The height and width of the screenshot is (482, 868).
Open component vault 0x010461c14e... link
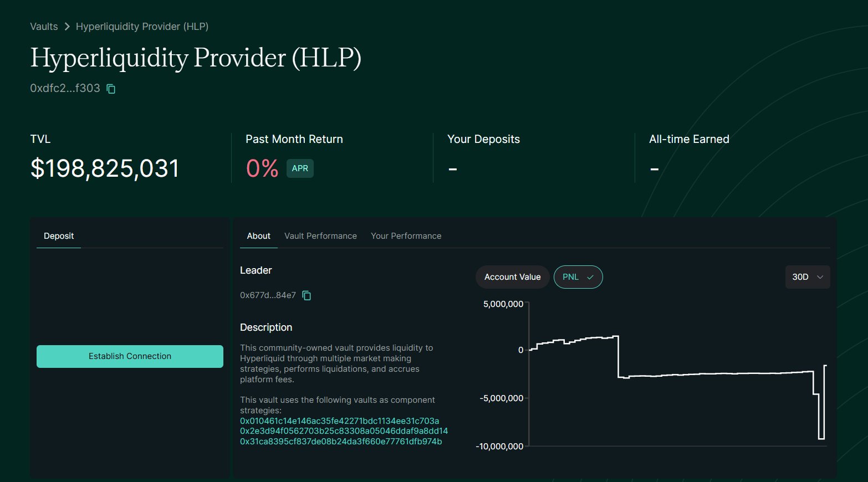(x=339, y=421)
